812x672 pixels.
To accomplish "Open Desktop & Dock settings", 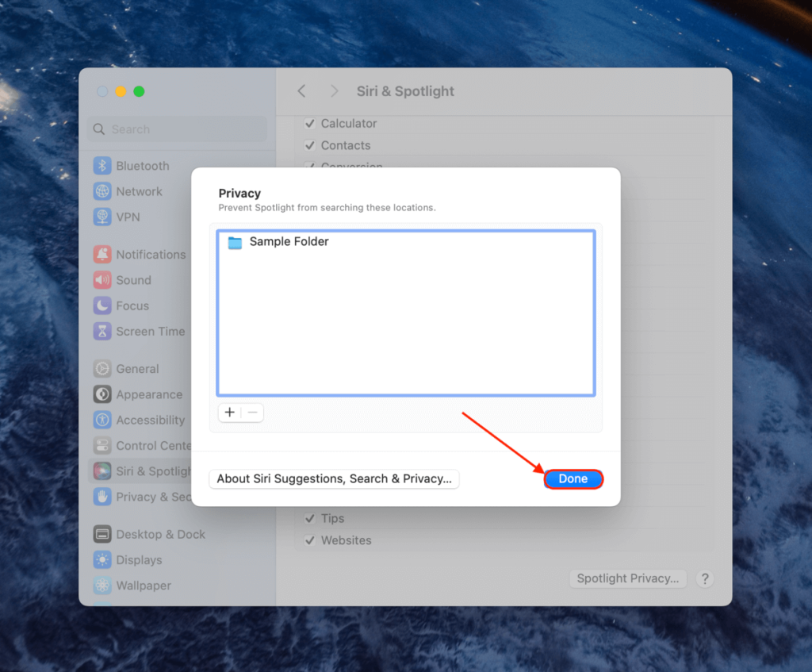I will point(155,534).
